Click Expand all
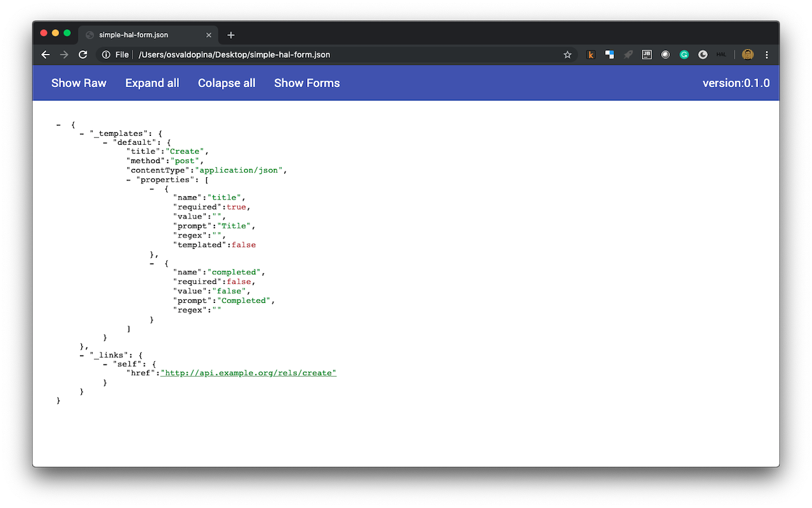This screenshot has width=812, height=508. tap(152, 83)
